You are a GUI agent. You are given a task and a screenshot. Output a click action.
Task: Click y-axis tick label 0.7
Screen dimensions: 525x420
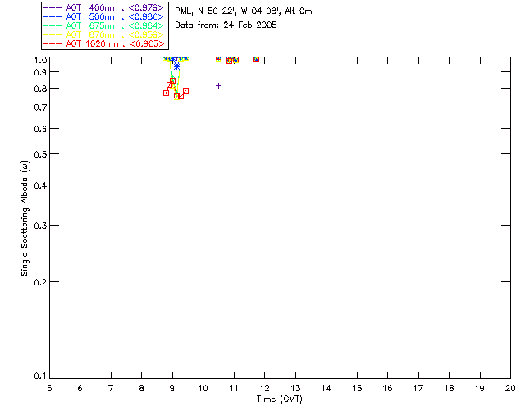40,107
